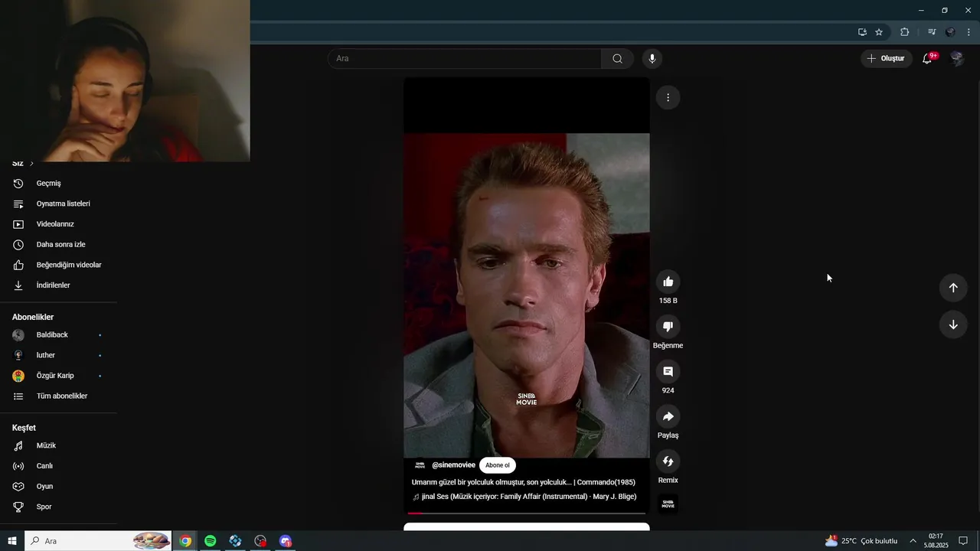
Task: Open the Windows notification center
Action: [x=963, y=541]
